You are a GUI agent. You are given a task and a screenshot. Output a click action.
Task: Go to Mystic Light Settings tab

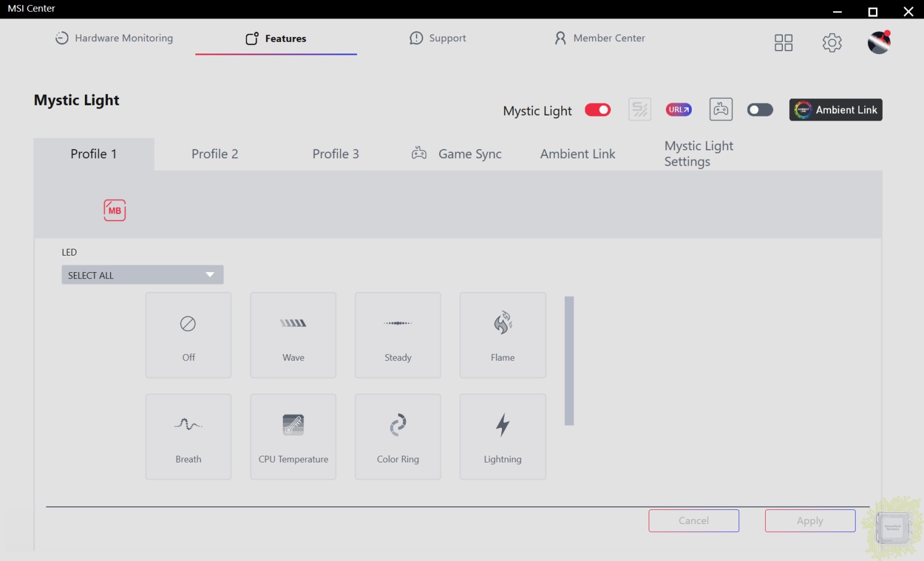coord(699,154)
